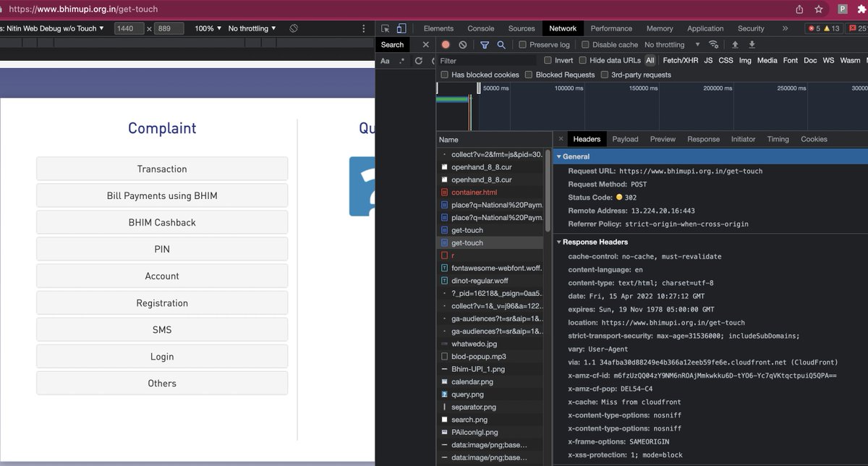868x466 pixels.
Task: Select the Fetch/XHR type filter
Action: (681, 61)
